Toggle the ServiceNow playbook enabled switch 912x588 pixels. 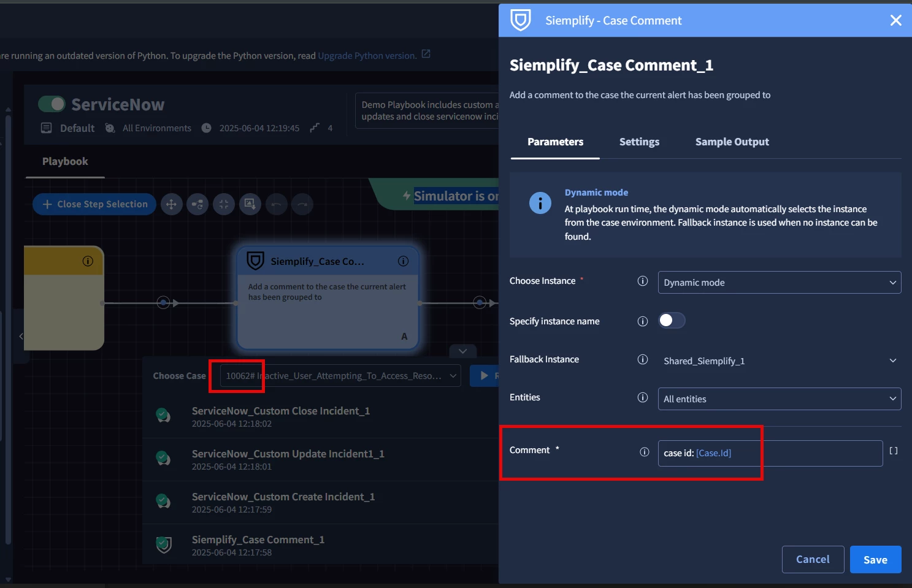(x=52, y=104)
